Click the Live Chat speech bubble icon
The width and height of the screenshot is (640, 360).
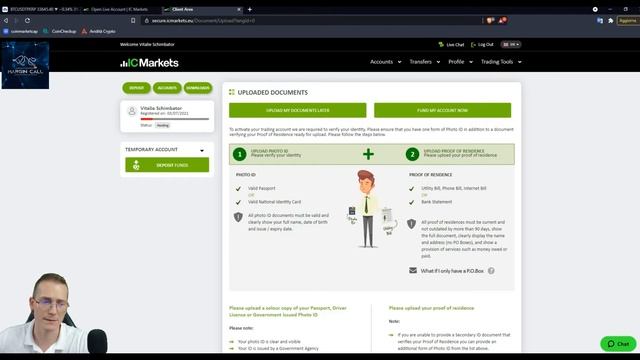(441, 44)
